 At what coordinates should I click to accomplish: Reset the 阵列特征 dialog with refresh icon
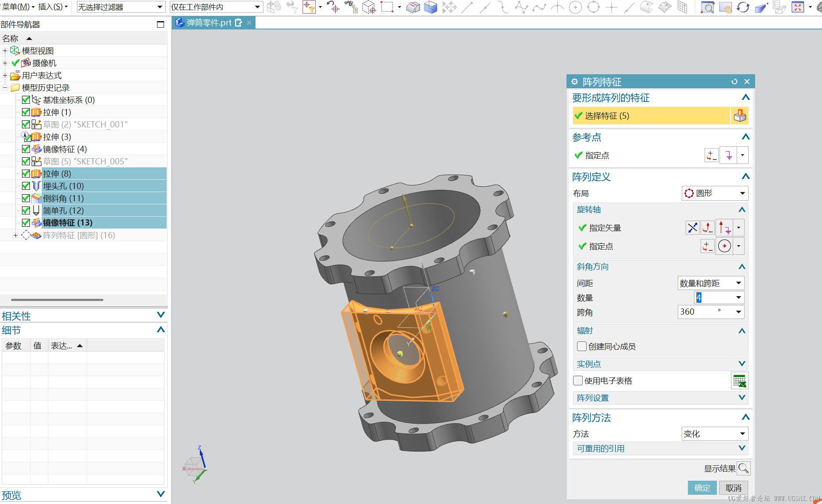click(x=734, y=82)
